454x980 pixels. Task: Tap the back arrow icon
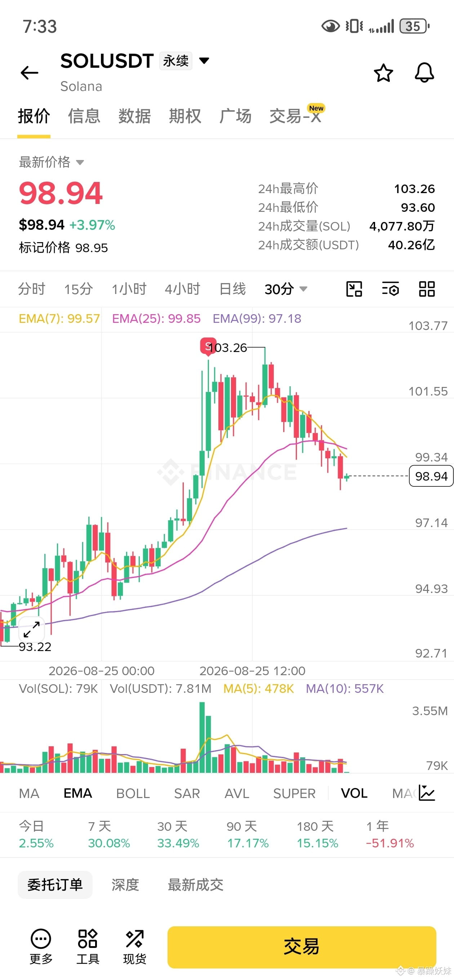[x=29, y=73]
